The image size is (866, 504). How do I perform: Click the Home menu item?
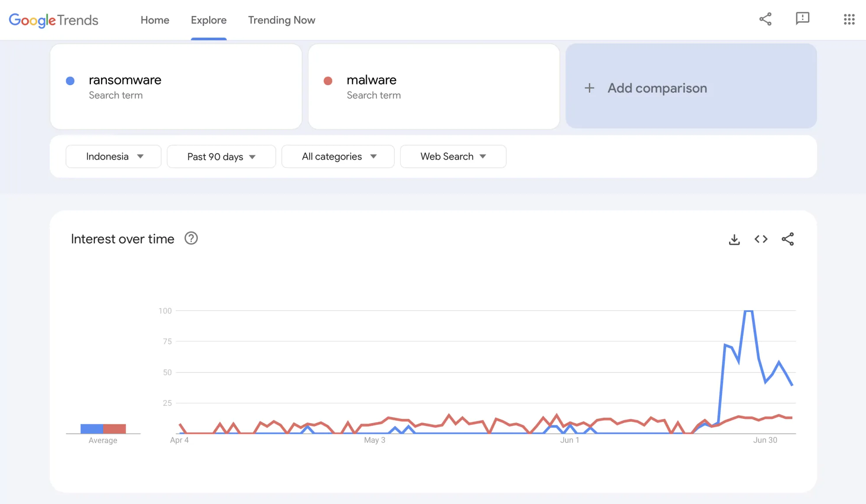click(x=155, y=20)
